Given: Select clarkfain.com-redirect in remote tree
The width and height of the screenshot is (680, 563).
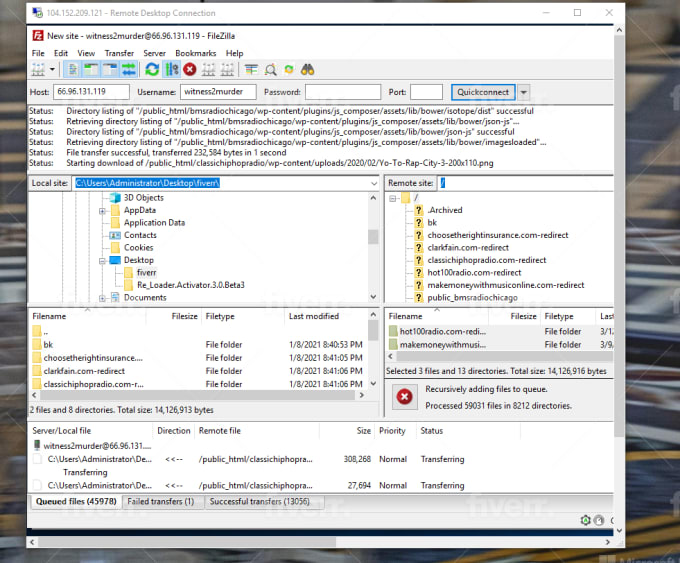Looking at the screenshot, I should [468, 248].
